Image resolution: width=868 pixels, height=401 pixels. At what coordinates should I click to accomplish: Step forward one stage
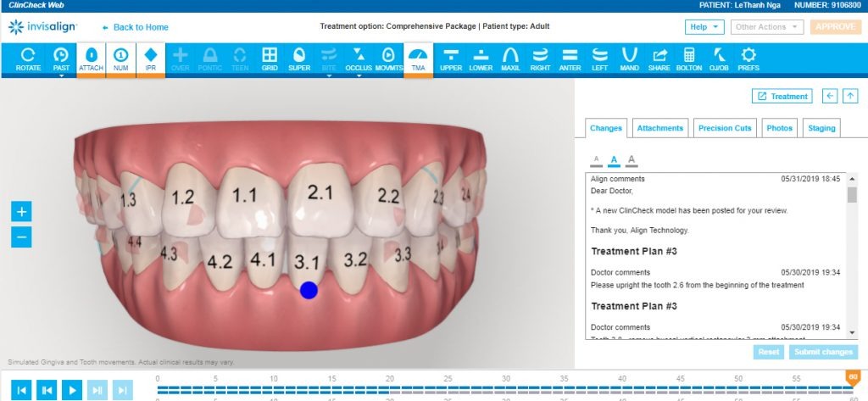pyautogui.click(x=97, y=390)
